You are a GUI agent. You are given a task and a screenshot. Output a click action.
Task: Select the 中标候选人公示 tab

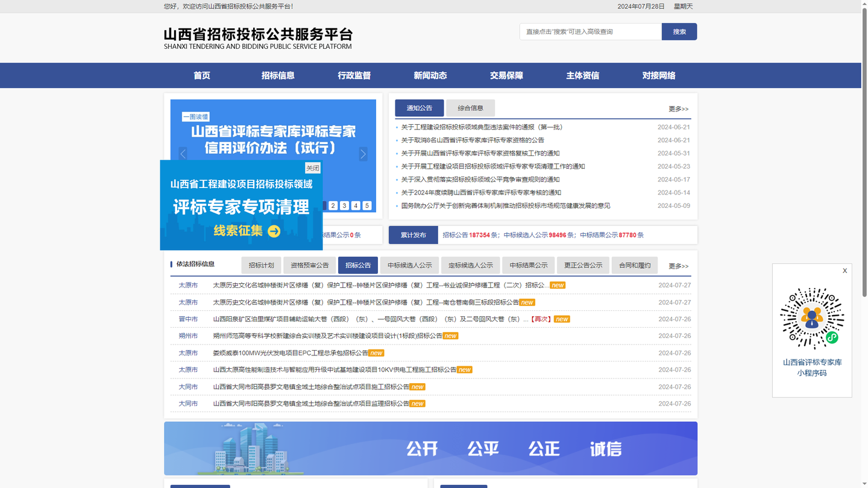click(x=409, y=265)
